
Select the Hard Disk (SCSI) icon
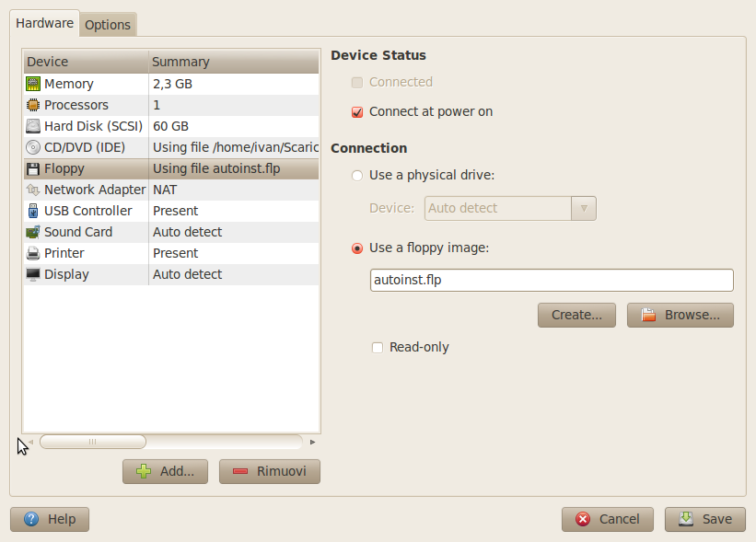33,126
